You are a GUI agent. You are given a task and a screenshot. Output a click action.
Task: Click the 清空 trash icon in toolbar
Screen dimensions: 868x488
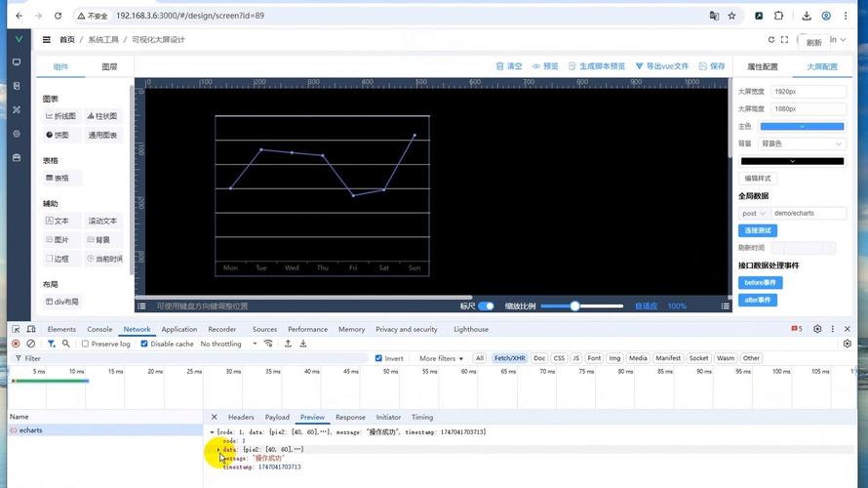coord(500,66)
